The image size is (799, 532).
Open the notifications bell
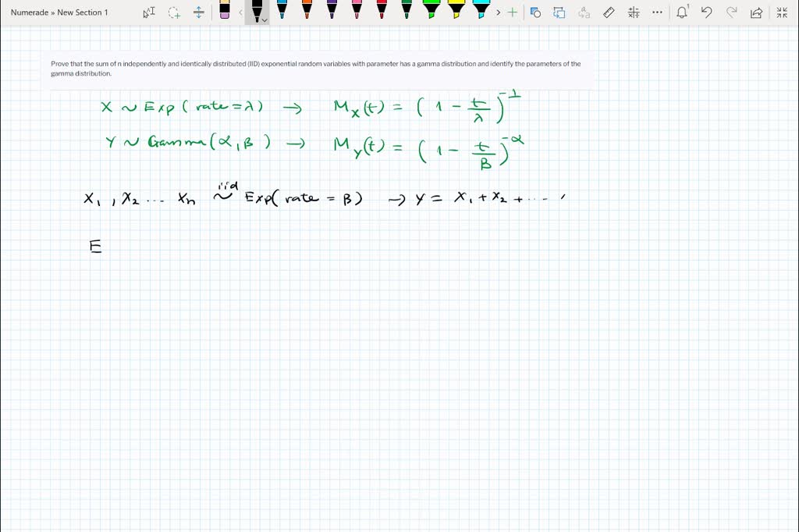[682, 12]
